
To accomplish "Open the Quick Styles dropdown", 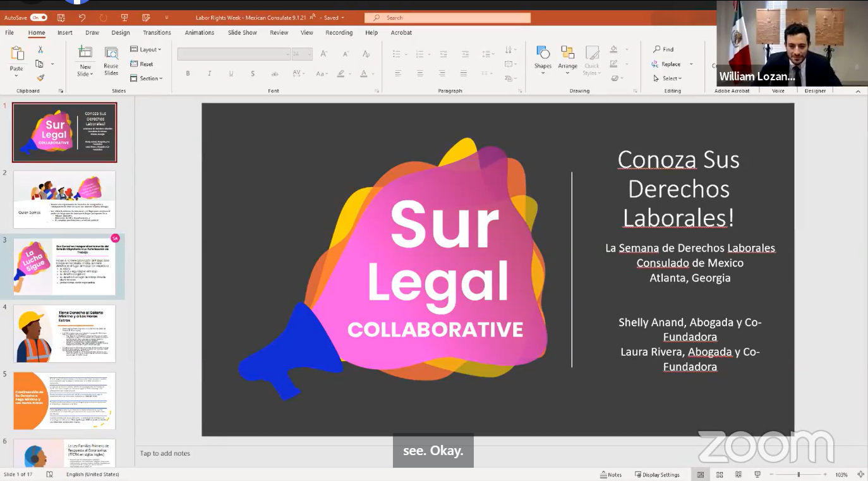I will [592, 60].
